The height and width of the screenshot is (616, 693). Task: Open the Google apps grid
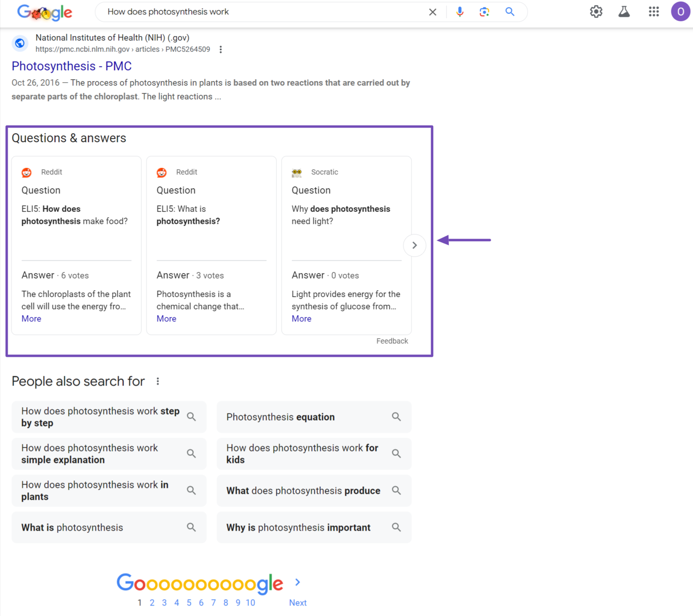(654, 12)
